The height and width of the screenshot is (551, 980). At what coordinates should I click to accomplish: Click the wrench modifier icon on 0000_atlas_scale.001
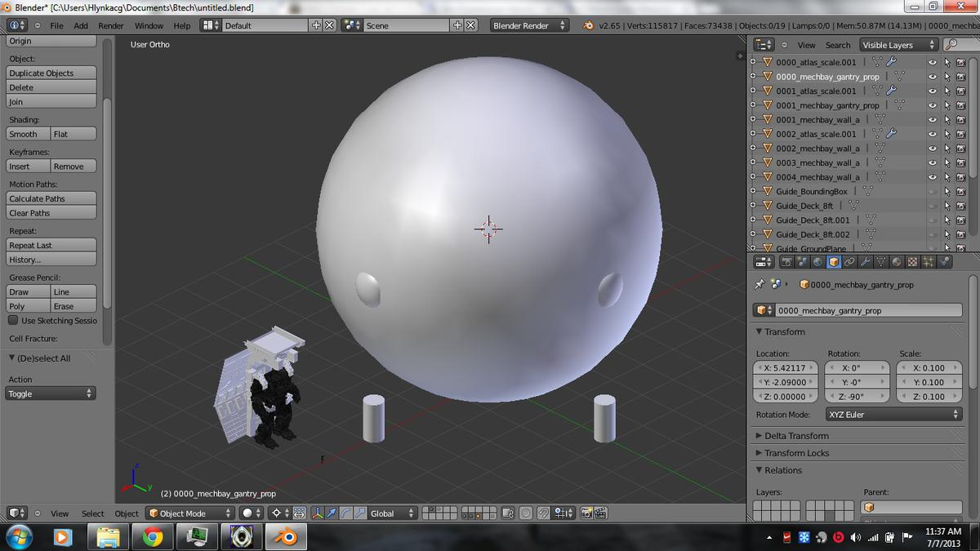tap(891, 62)
